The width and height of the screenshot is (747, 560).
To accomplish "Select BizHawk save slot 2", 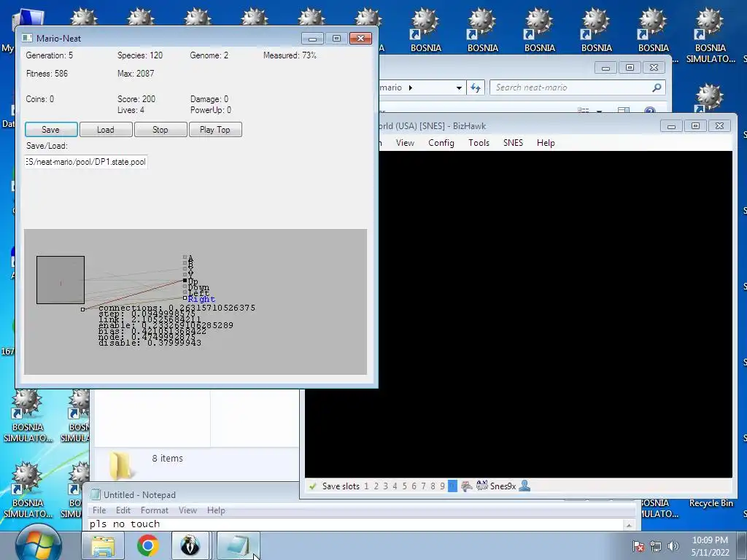I will point(376,486).
